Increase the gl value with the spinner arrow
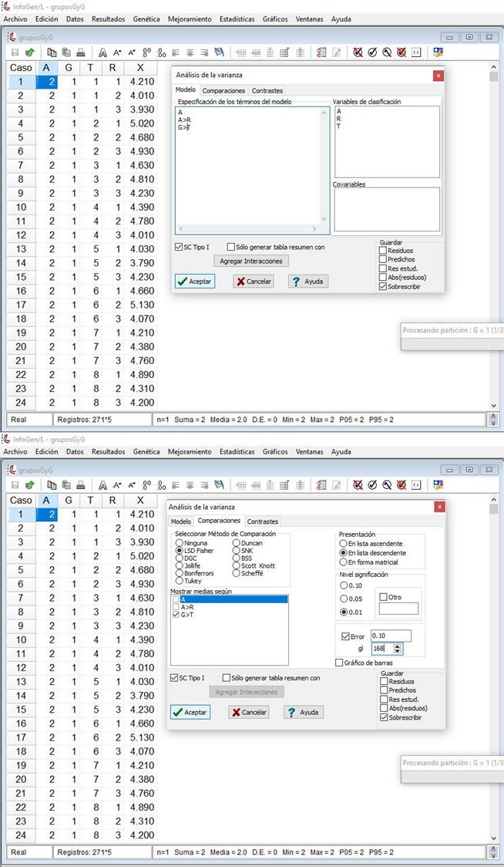504x867 pixels. point(398,646)
